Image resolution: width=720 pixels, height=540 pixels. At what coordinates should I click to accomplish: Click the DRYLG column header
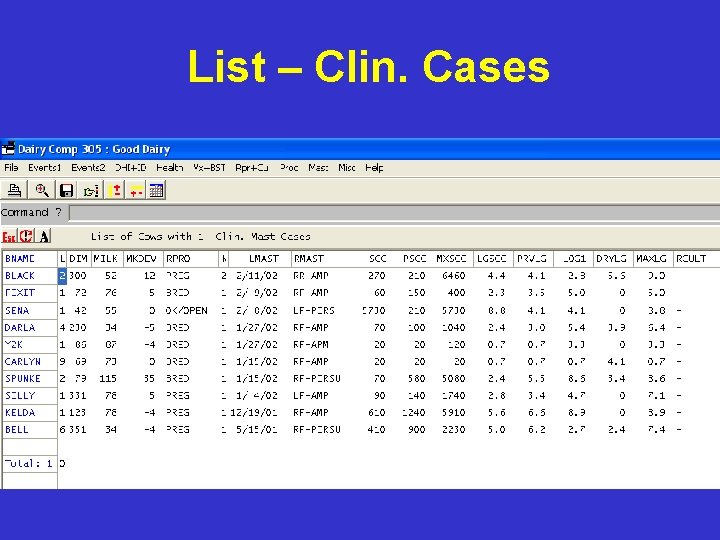613,259
